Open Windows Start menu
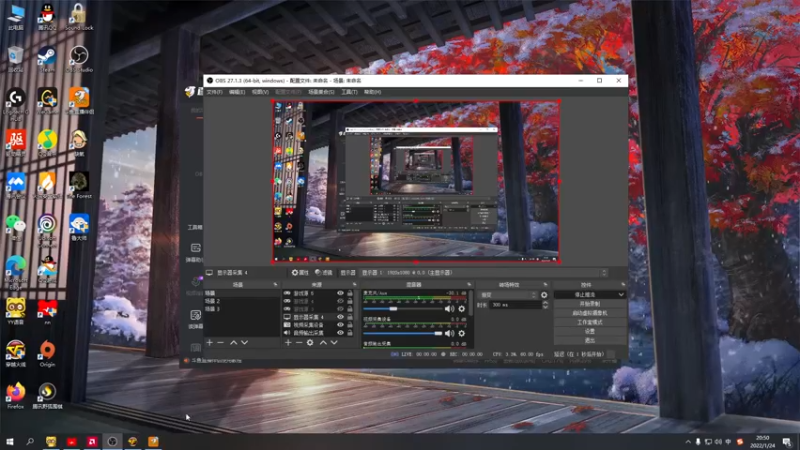The width and height of the screenshot is (800, 450). 9,441
